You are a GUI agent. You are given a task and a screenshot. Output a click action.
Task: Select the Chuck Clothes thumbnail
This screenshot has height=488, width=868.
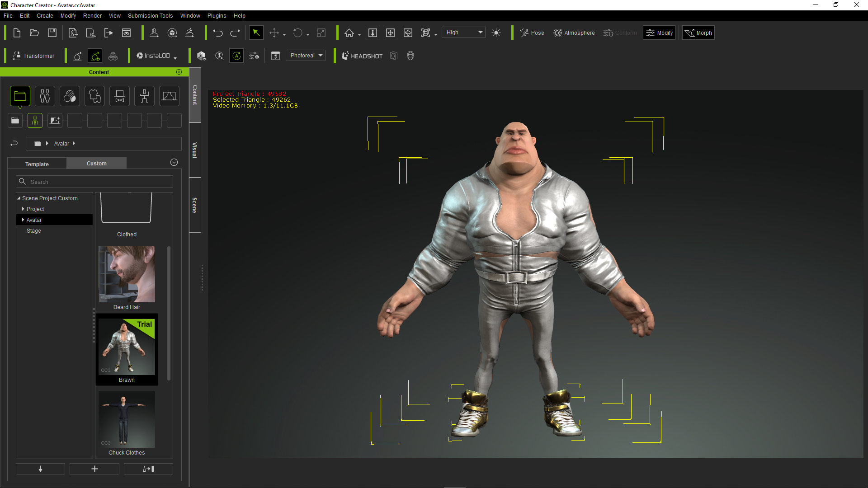(x=127, y=419)
